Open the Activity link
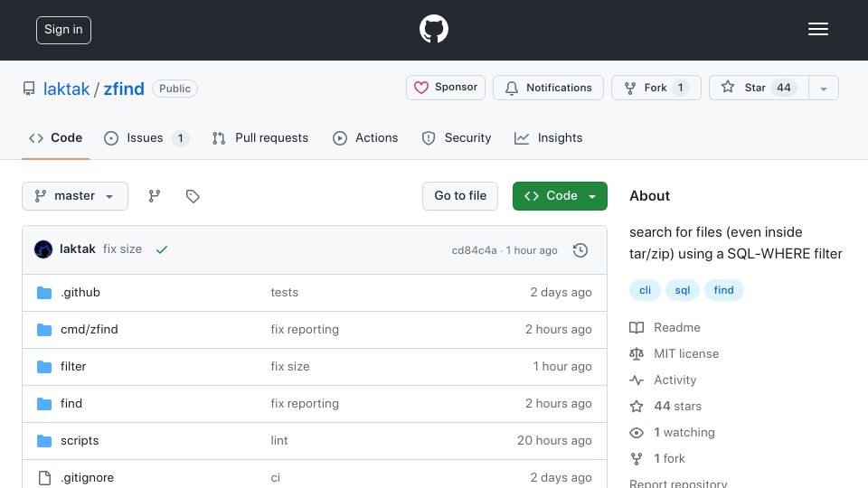 coord(675,380)
